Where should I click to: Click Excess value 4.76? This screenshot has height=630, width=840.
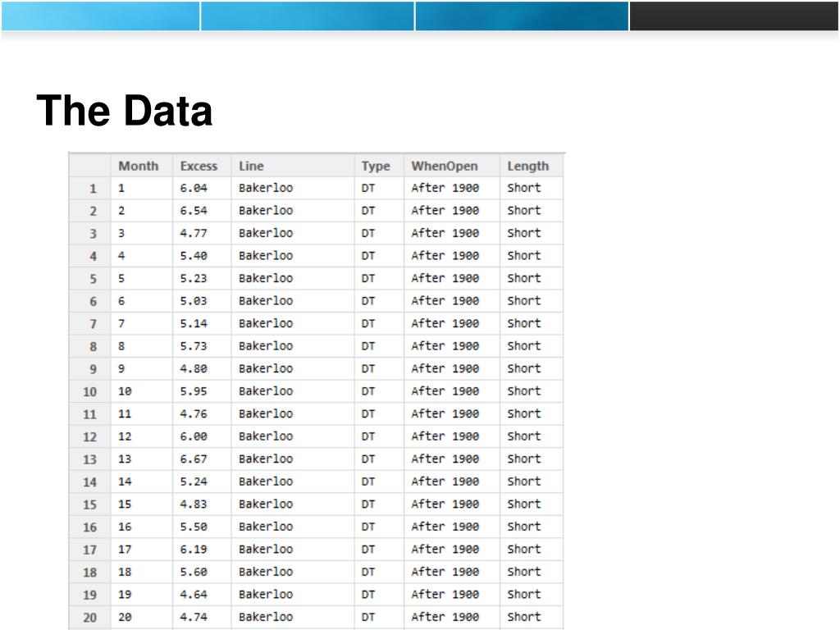194,413
